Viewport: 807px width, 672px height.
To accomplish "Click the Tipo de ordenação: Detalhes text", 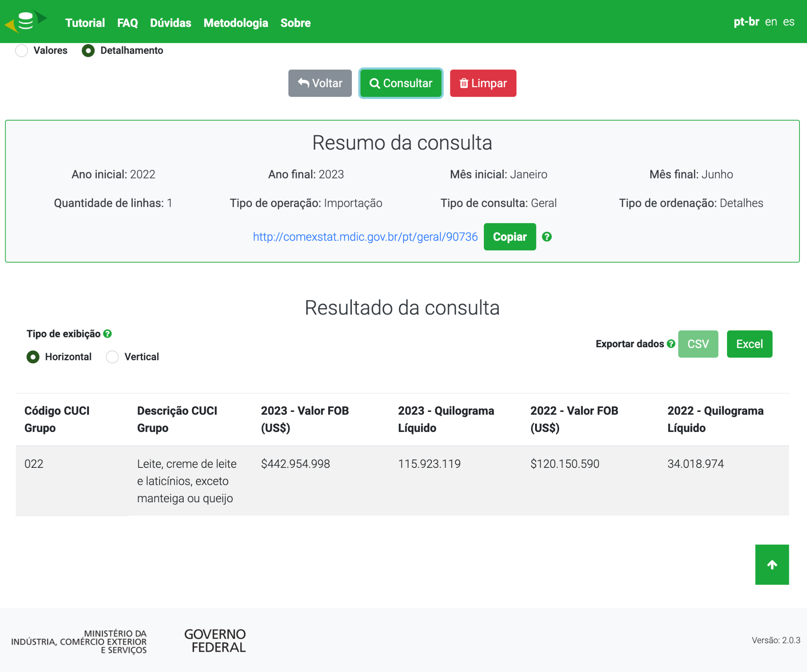I will (x=691, y=203).
